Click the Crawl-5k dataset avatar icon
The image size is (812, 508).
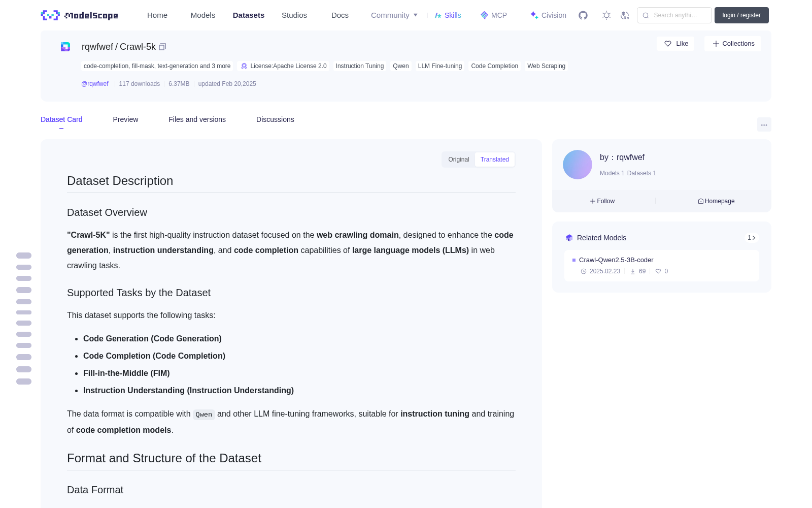pos(65,47)
